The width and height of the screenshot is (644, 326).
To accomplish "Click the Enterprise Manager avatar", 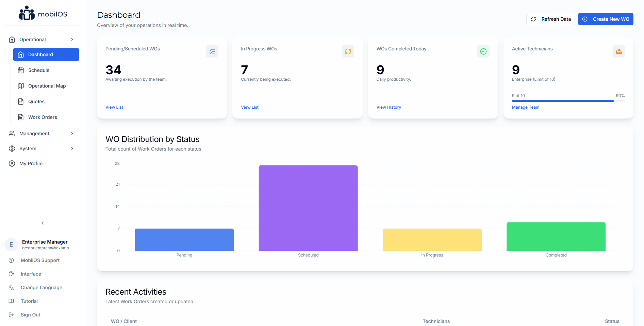I will [x=11, y=245].
